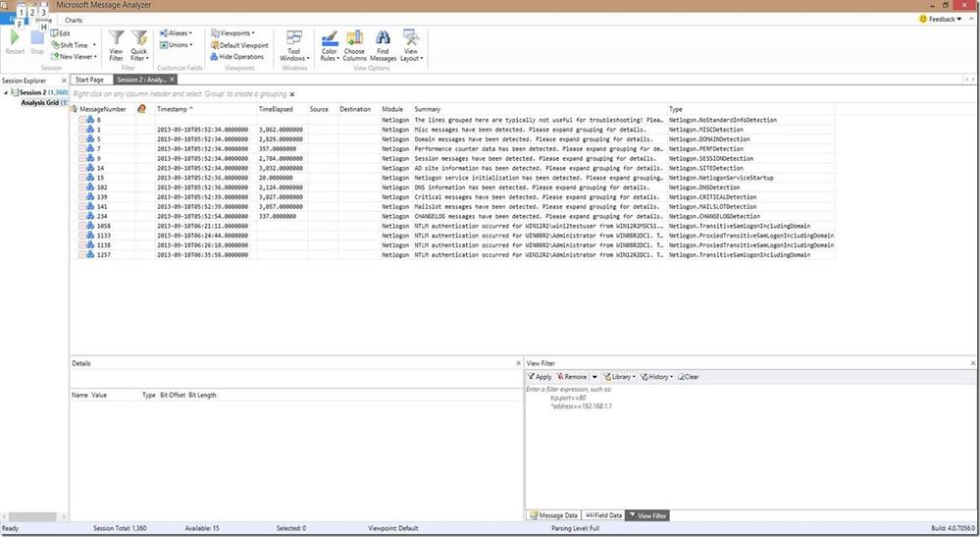Expand message row 7
This screenshot has width=980, height=537.
click(x=81, y=149)
